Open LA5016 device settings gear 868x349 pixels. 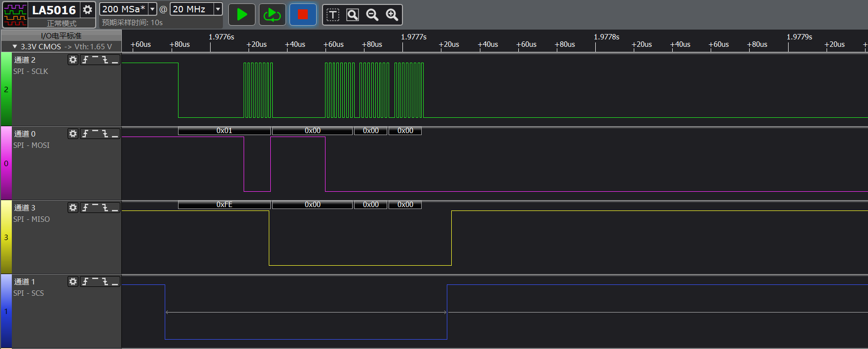pos(87,10)
